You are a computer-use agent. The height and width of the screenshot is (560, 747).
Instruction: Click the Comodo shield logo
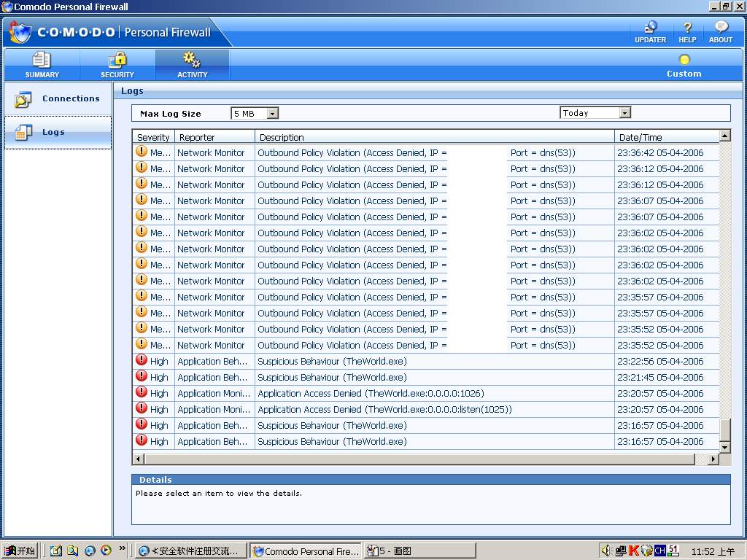pyautogui.click(x=20, y=33)
